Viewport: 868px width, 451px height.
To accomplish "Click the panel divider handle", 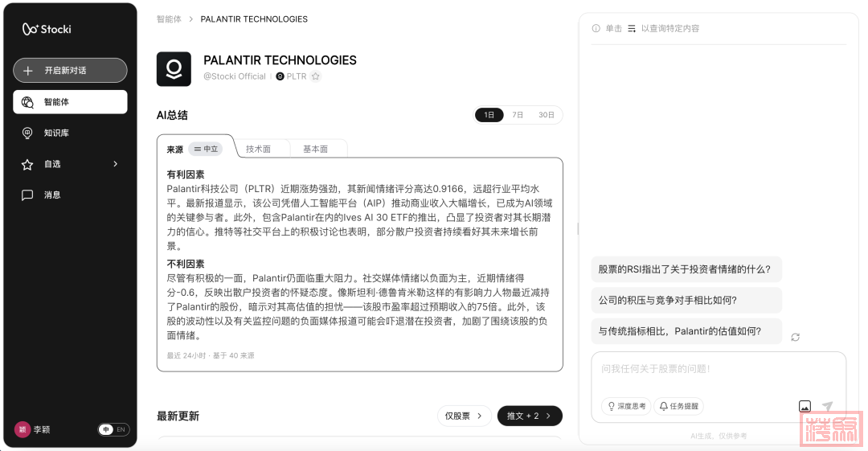I will [x=577, y=228].
